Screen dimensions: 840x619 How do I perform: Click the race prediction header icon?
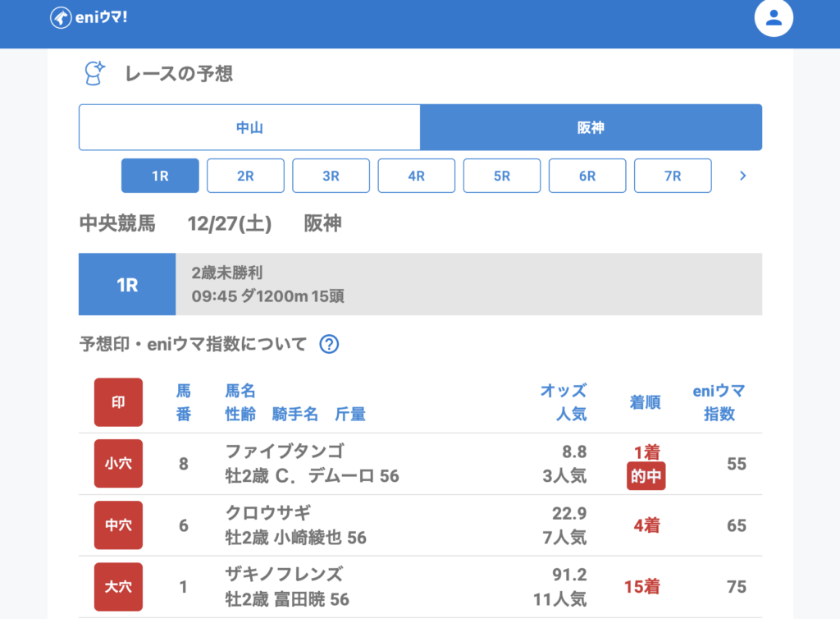(x=95, y=74)
